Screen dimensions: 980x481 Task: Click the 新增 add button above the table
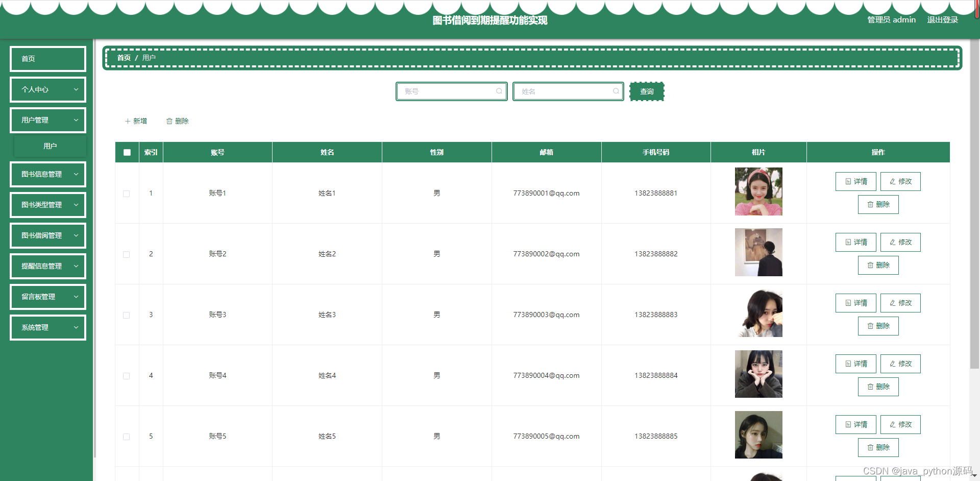136,121
